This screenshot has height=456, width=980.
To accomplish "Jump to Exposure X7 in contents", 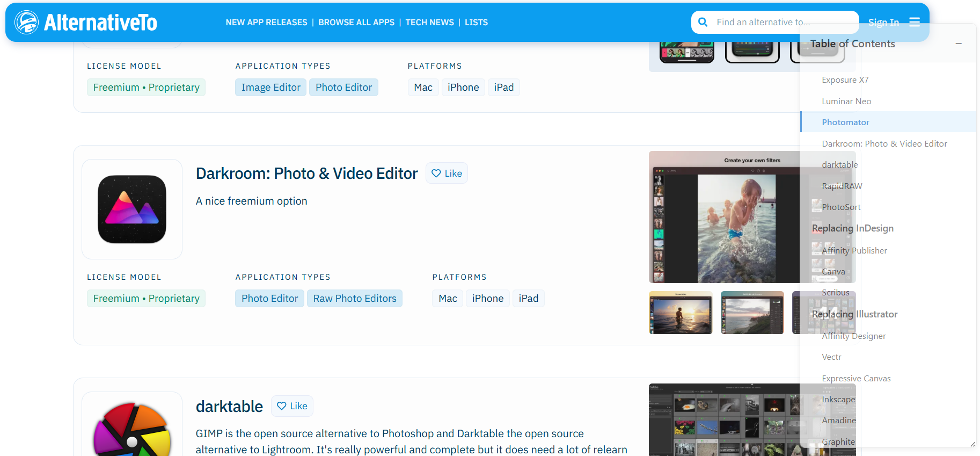I will (x=845, y=80).
